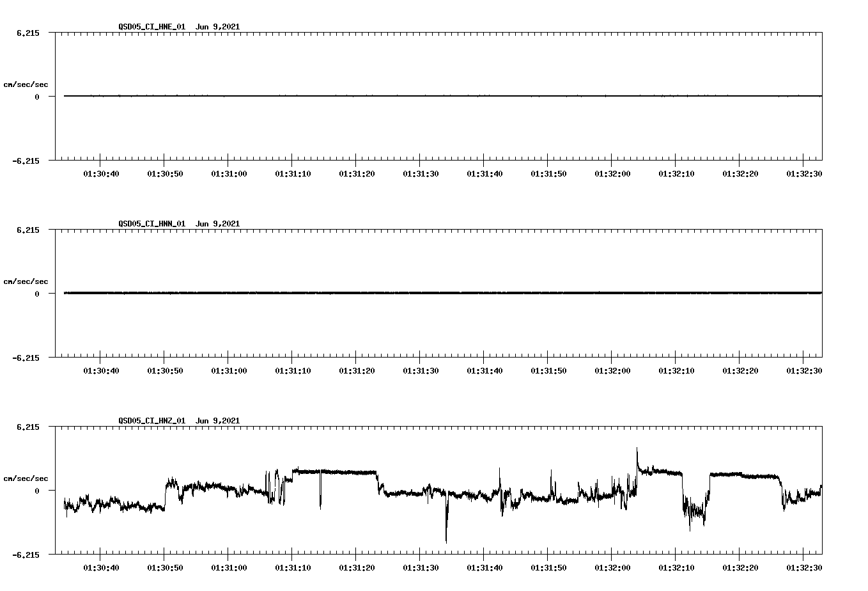
Task: Click the 01:32:00 time label under the HNZ plot
Action: pyautogui.click(x=612, y=568)
